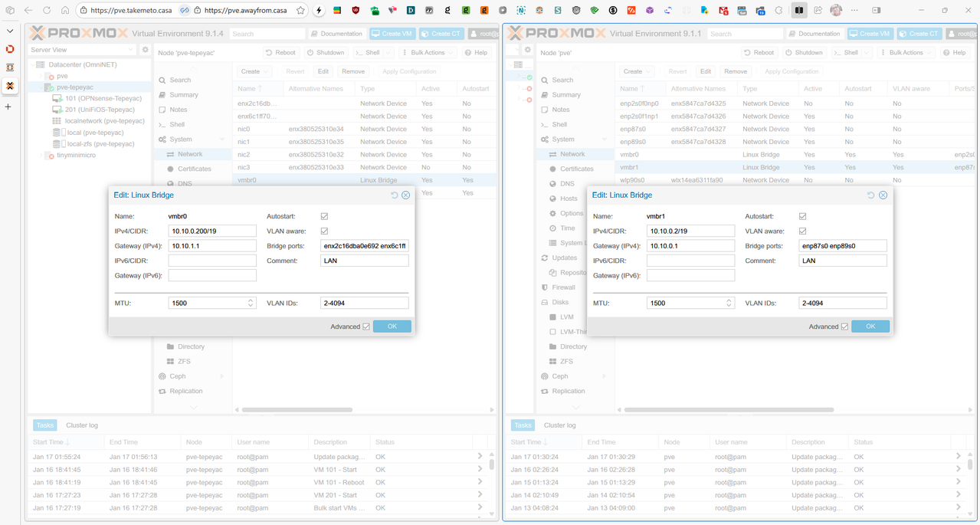Screen dimensions: 980x525
Task: Click the nic0 row in left network table
Action: [x=365, y=129]
